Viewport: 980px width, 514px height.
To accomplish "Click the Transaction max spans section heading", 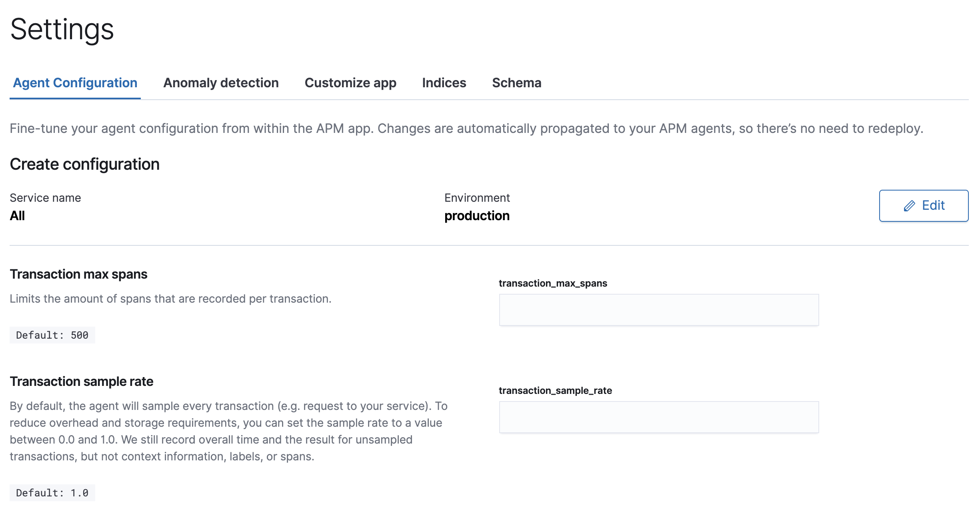I will 79,274.
